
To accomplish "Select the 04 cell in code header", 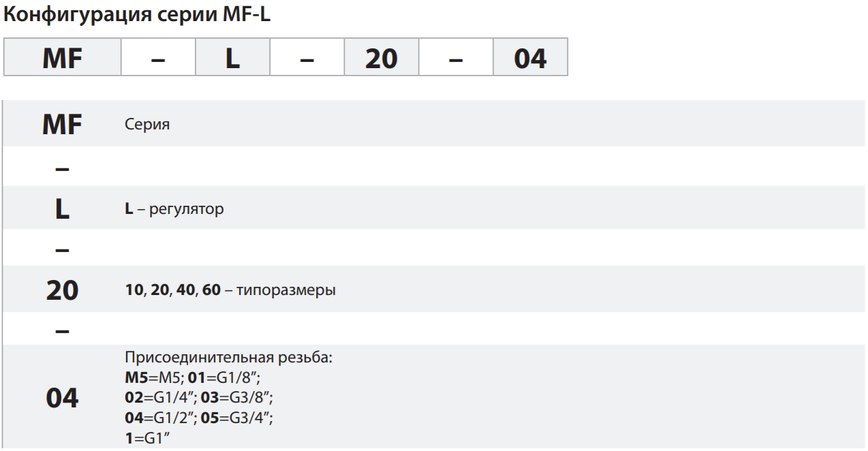I will [531, 57].
